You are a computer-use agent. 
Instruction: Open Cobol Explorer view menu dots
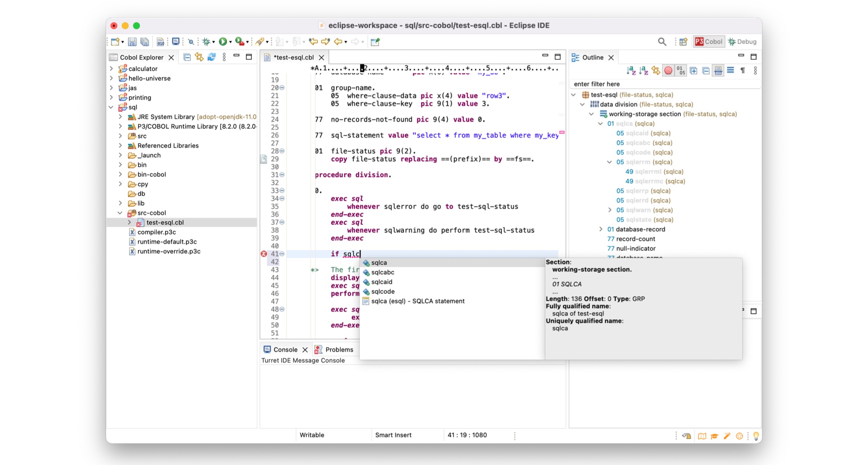coord(224,57)
